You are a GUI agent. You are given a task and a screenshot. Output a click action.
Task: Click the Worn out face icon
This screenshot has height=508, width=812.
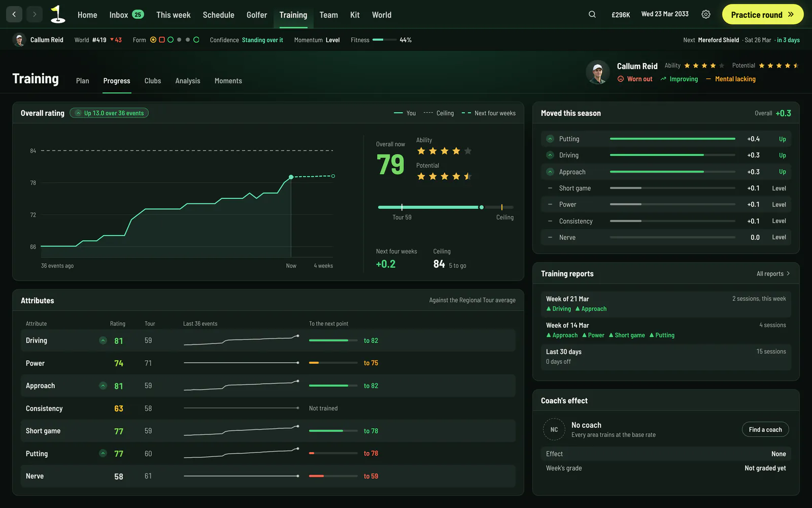tap(621, 79)
